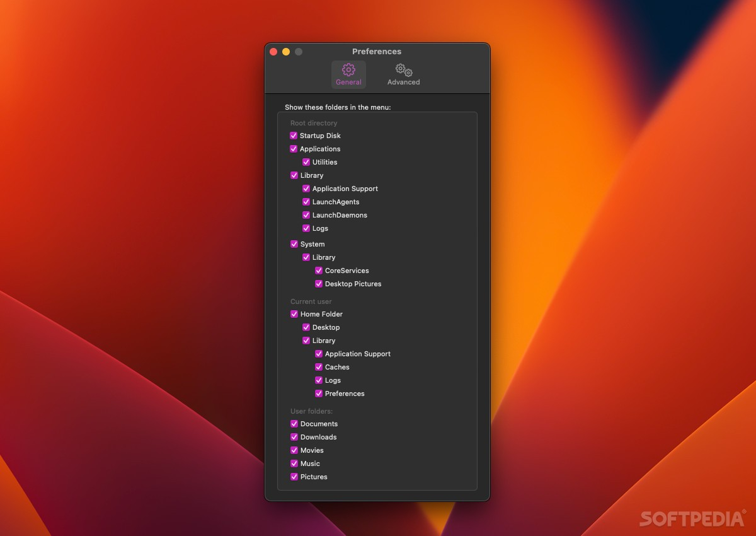Disable the Utilities folder
756x536 pixels.
[x=306, y=162]
